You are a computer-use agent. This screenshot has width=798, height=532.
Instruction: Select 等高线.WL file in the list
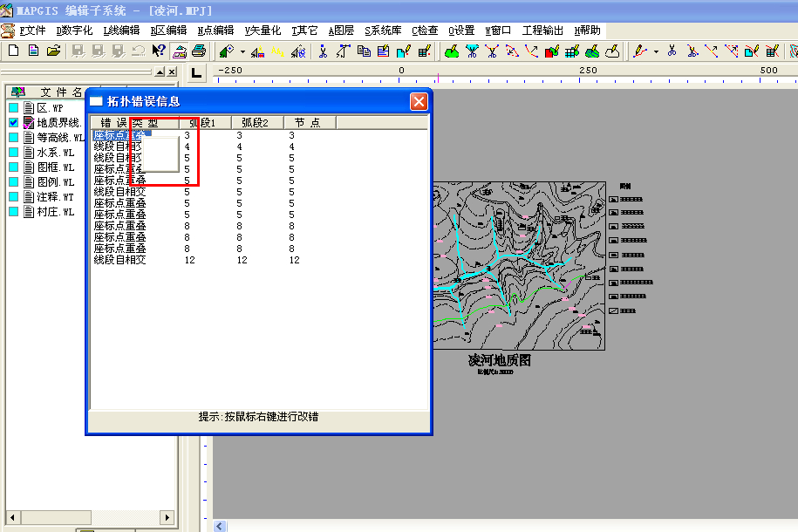pos(60,138)
